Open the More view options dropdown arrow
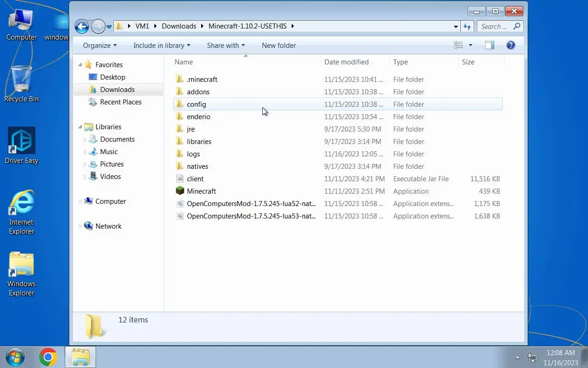Viewport: 588px width, 368px height. pyautogui.click(x=470, y=45)
